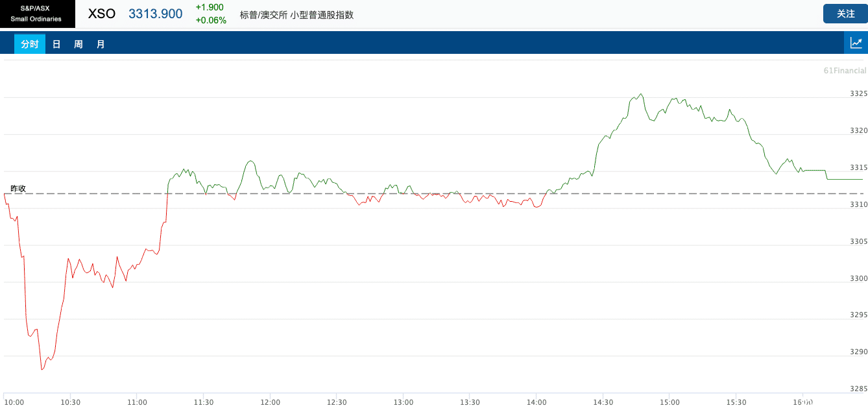The image size is (868, 410).
Task: Click the 15:30 time axis label
Action: coord(736,402)
